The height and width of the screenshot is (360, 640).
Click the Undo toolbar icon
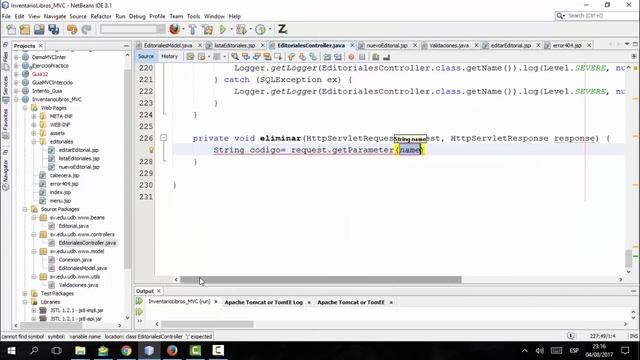click(72, 29)
